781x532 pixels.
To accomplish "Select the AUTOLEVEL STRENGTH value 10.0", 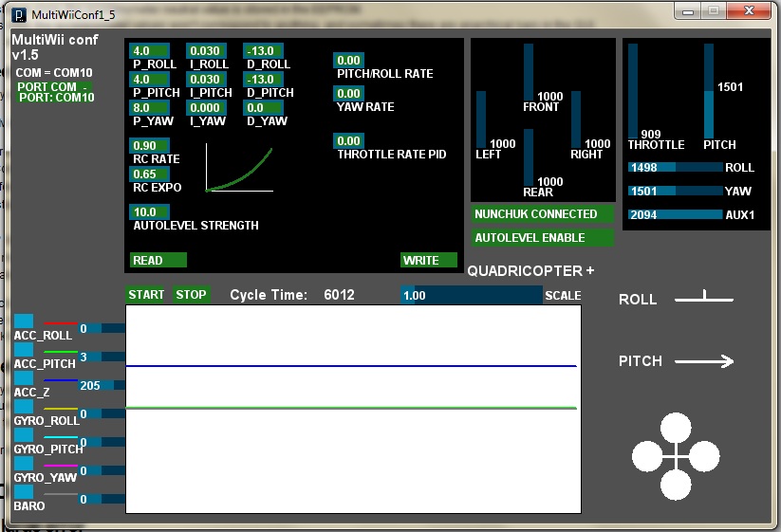I will click(x=149, y=211).
